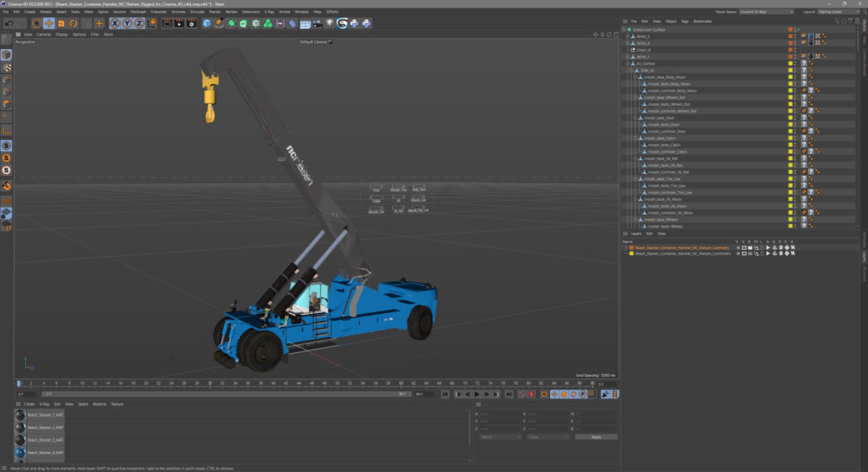Activate the Move tool in top toolbar

point(49,24)
